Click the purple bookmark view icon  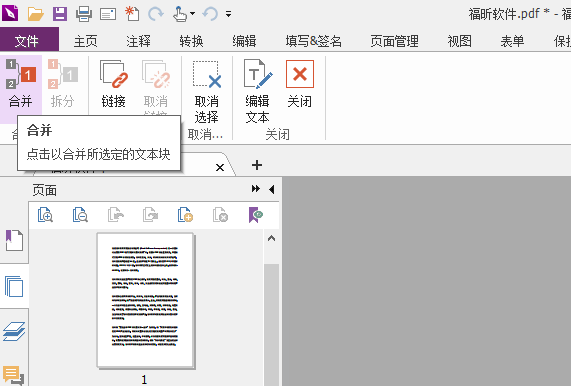[x=256, y=215]
